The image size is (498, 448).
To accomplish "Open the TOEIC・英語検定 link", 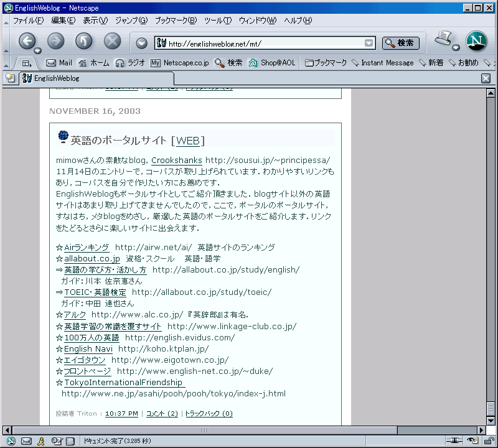I will [x=95, y=292].
